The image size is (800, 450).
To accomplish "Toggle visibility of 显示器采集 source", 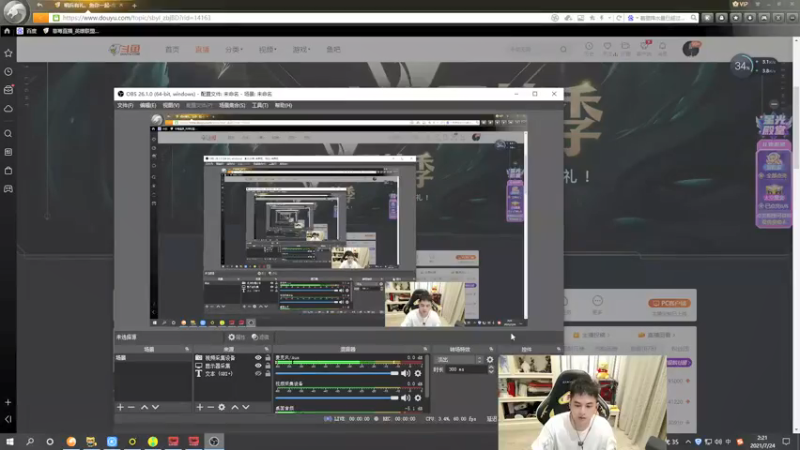I will pos(258,366).
